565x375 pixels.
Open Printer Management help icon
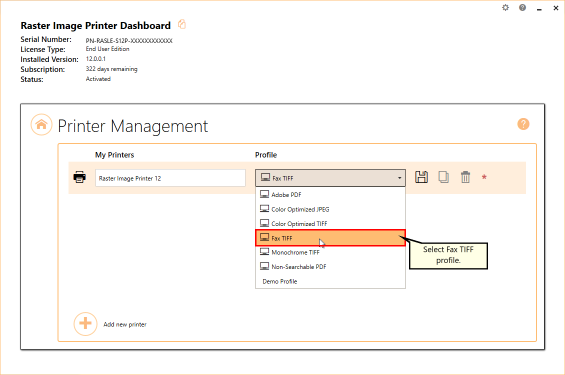point(523,124)
